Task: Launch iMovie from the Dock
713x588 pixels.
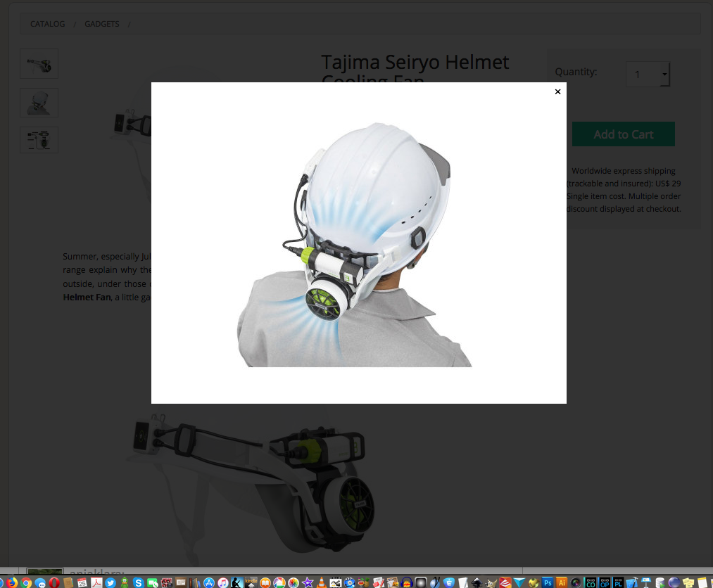Action: click(x=308, y=582)
